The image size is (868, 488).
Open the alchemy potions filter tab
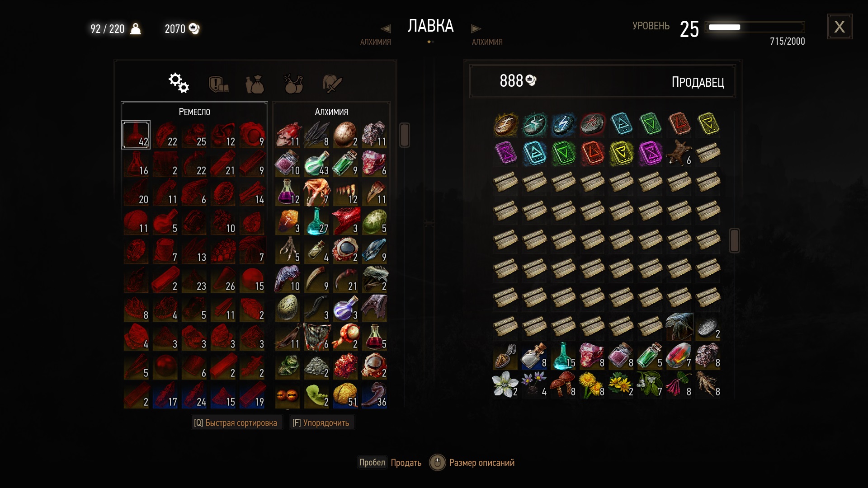(293, 84)
